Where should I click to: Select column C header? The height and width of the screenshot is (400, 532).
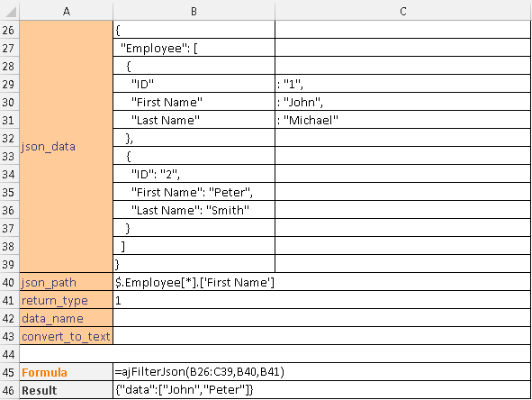coord(403,12)
